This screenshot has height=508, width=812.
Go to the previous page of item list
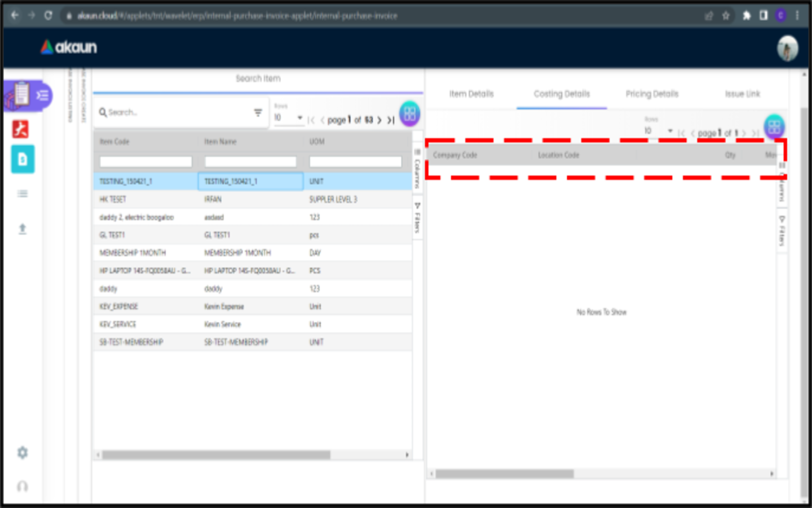(x=322, y=120)
